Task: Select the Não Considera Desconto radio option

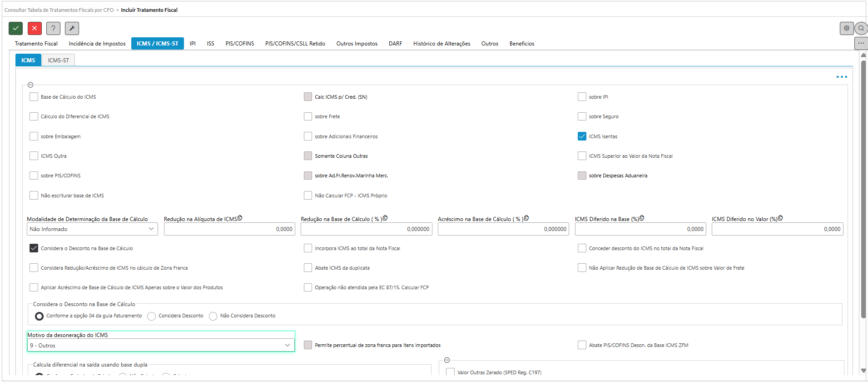Action: click(x=213, y=316)
